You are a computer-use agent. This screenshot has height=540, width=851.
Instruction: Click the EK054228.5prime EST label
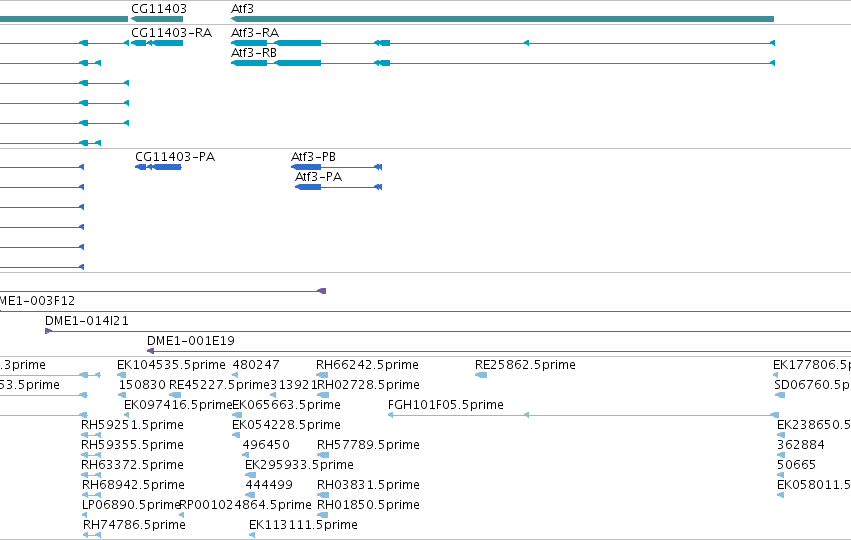tap(286, 425)
